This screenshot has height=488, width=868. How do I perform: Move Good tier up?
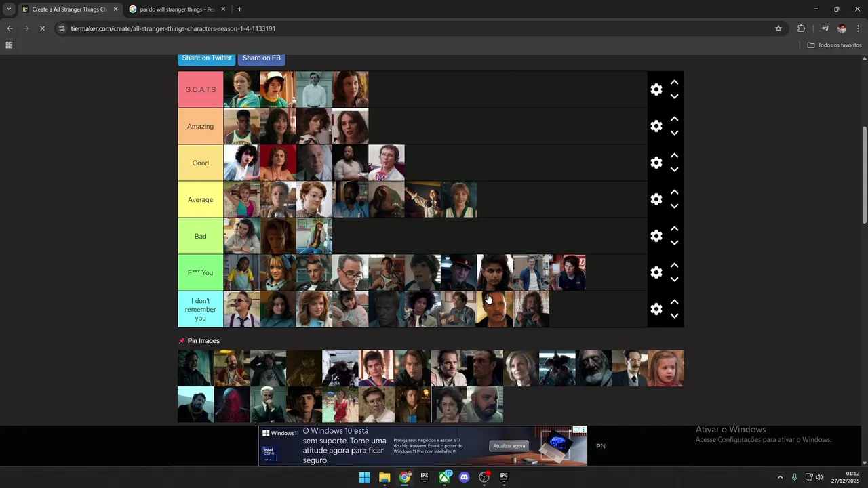[x=674, y=155]
